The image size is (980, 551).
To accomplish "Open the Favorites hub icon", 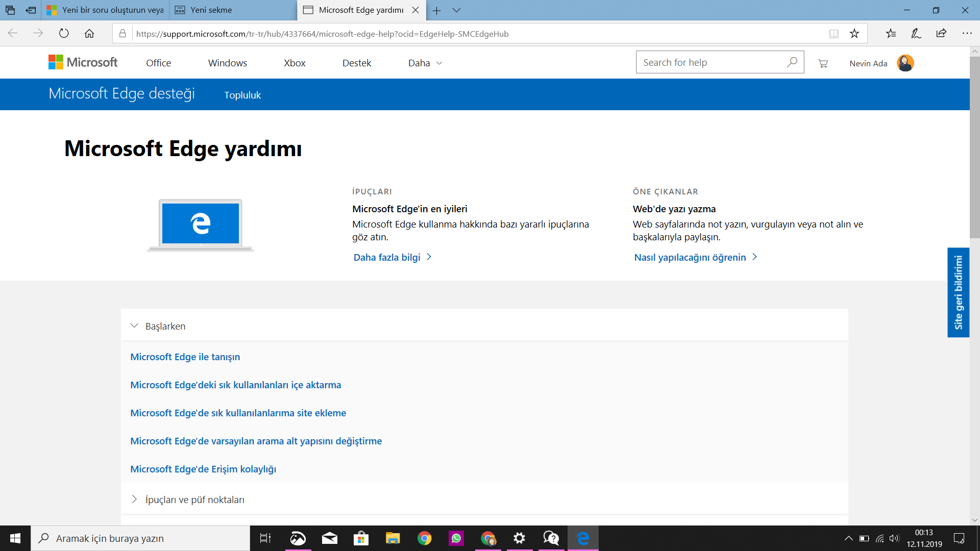I will pos(891,34).
